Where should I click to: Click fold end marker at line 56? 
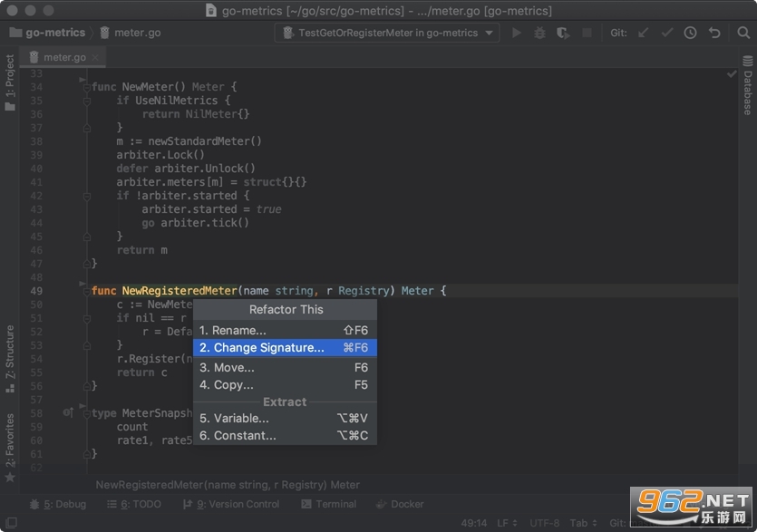point(87,386)
